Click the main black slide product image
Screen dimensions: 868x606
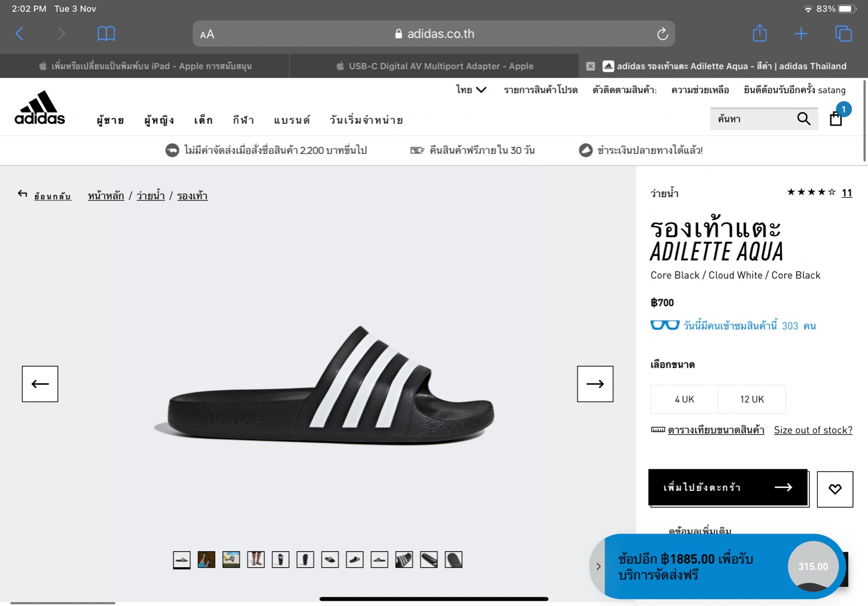click(324, 385)
